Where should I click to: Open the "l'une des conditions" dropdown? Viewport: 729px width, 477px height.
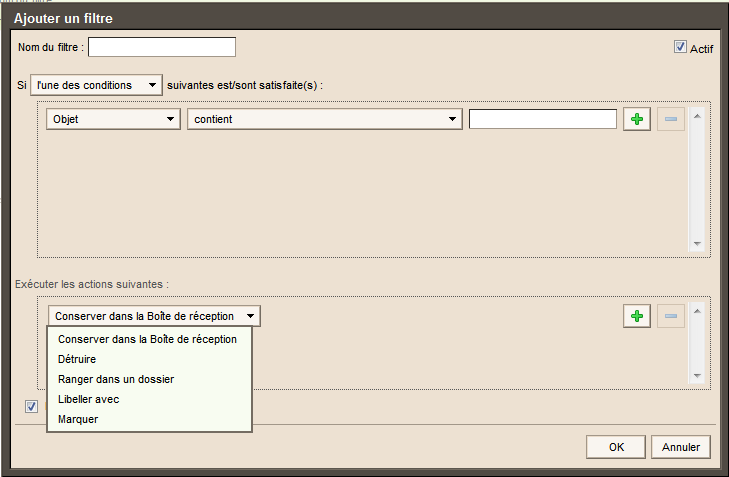(96, 86)
